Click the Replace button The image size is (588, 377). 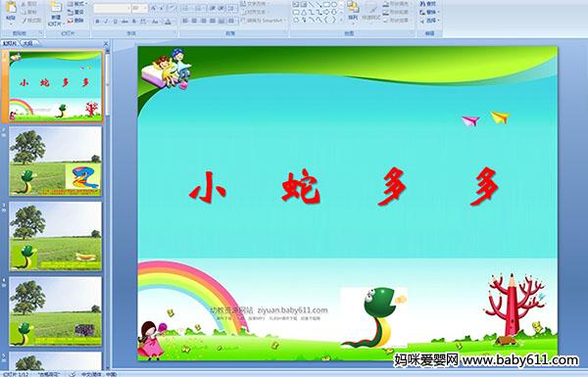[x=428, y=12]
